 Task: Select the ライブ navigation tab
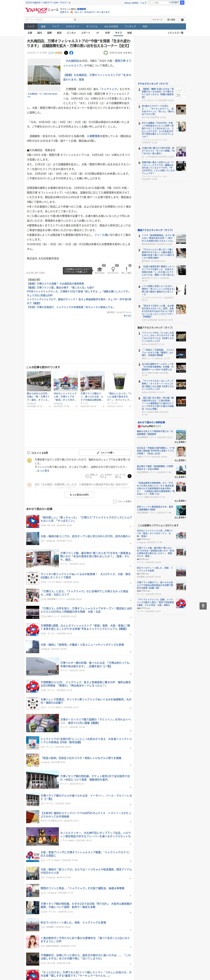pos(56,27)
